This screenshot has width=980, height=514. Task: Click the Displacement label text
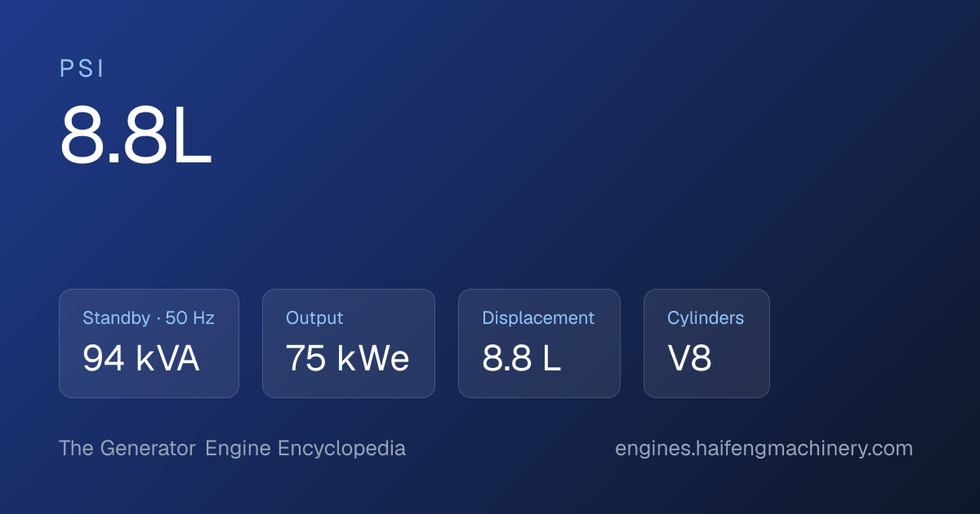[538, 319]
